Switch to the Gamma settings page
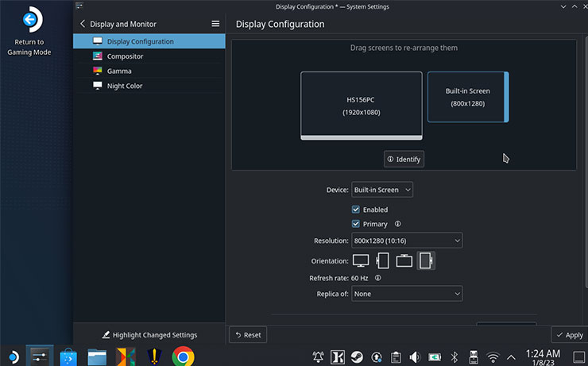Viewport: 588px width, 366px height. coord(119,71)
